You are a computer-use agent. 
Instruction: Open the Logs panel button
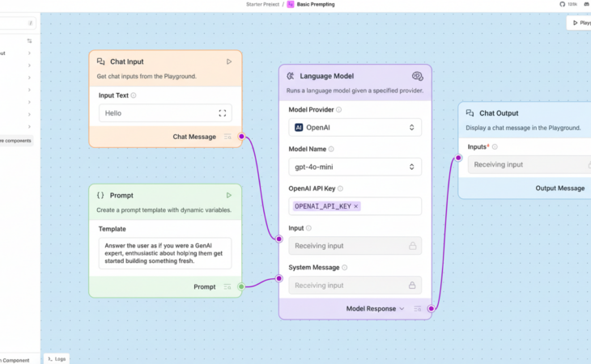point(56,358)
